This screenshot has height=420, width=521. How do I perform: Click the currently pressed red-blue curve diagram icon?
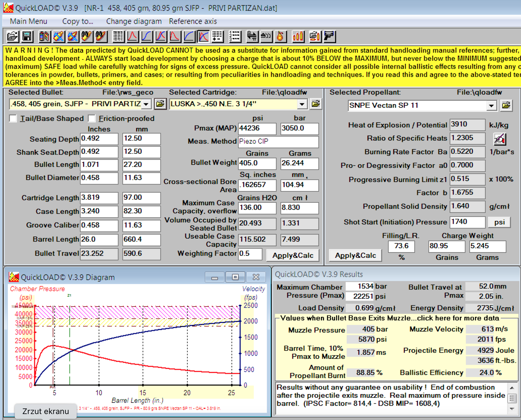click(204, 36)
